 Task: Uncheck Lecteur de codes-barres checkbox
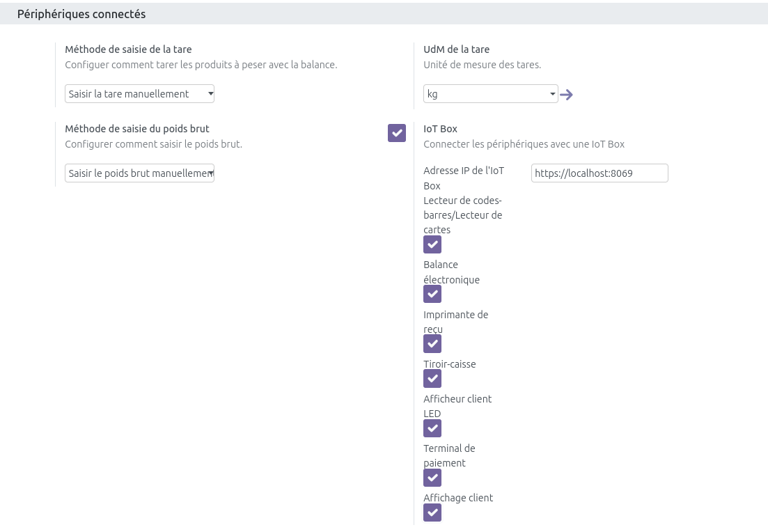432,244
